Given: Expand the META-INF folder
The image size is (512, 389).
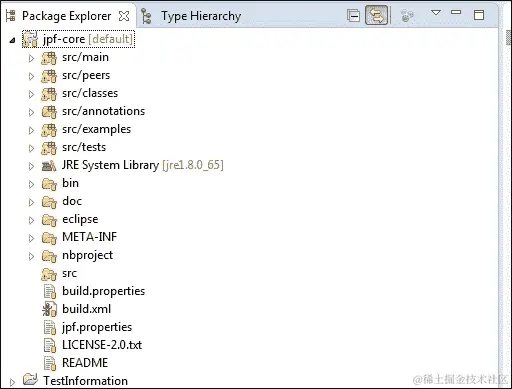Looking at the screenshot, I should [31, 238].
